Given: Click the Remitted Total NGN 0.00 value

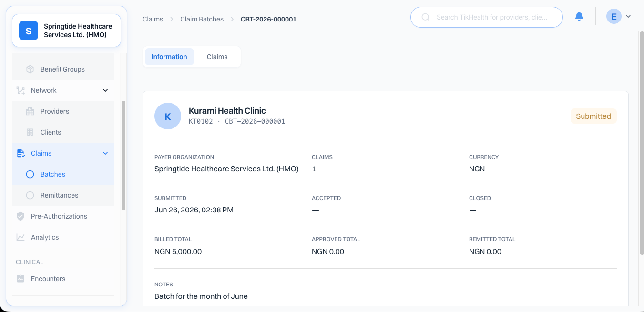Looking at the screenshot, I should point(485,251).
